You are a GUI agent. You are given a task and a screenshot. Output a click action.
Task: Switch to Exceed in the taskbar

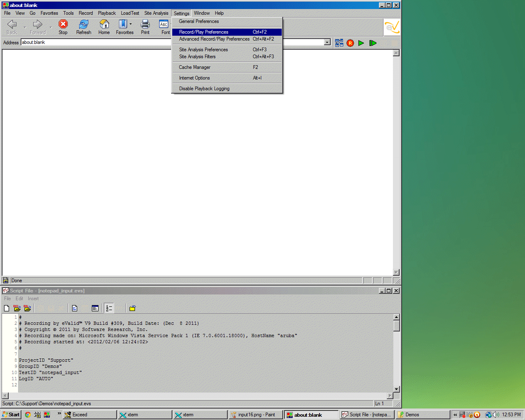click(89, 415)
